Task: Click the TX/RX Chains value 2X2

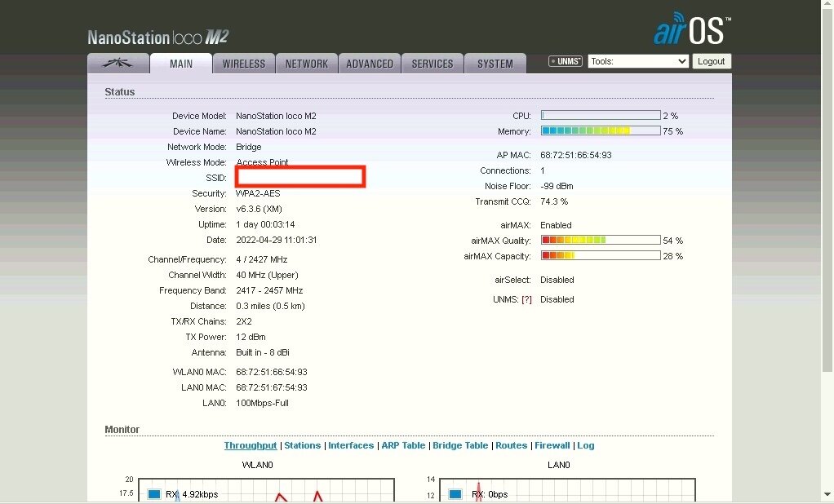Action: tap(244, 321)
